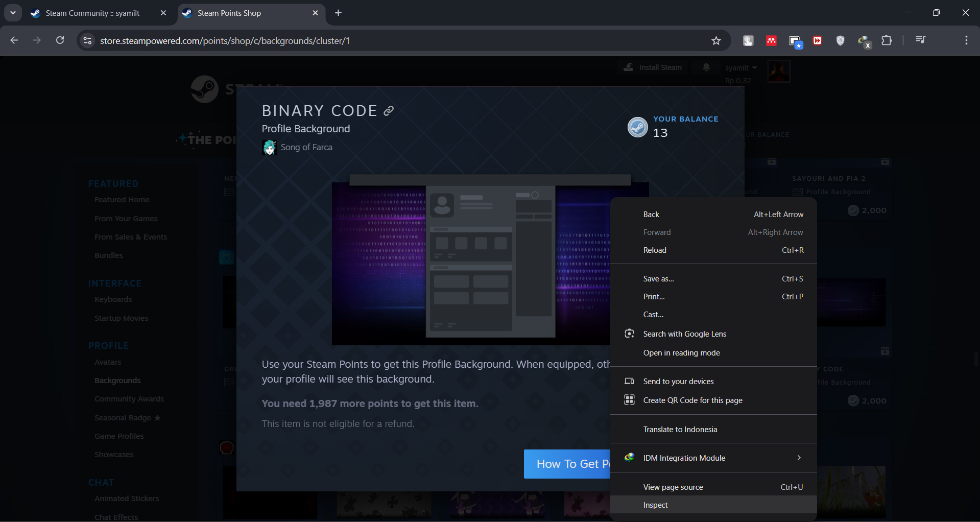Image resolution: width=980 pixels, height=522 pixels.
Task: Open the IDM globe extension icon
Action: point(864,41)
